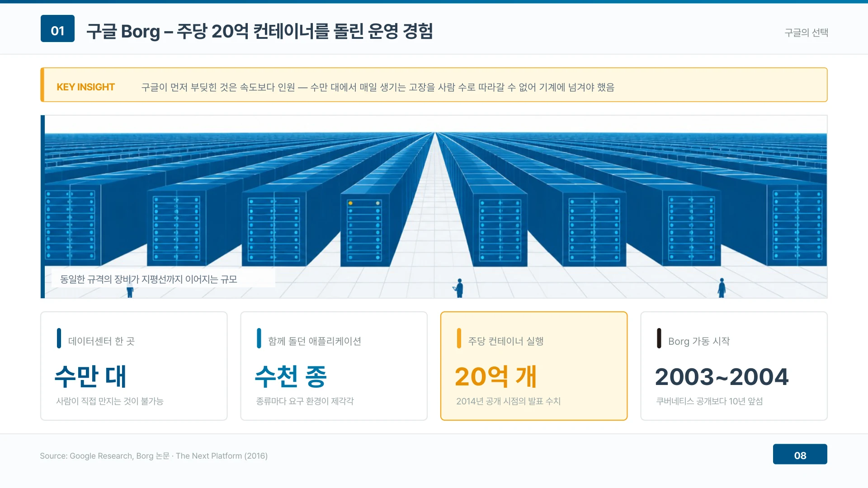This screenshot has width=868, height=488.
Task: Select the key insight sentence starting '구글이 먼저 부딪힌'
Action: pyautogui.click(x=378, y=87)
